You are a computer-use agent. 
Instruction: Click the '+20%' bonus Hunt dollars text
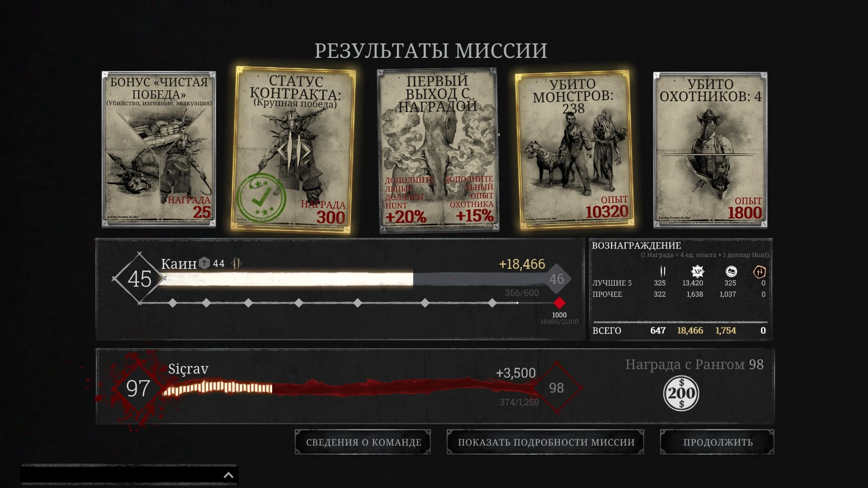[406, 217]
